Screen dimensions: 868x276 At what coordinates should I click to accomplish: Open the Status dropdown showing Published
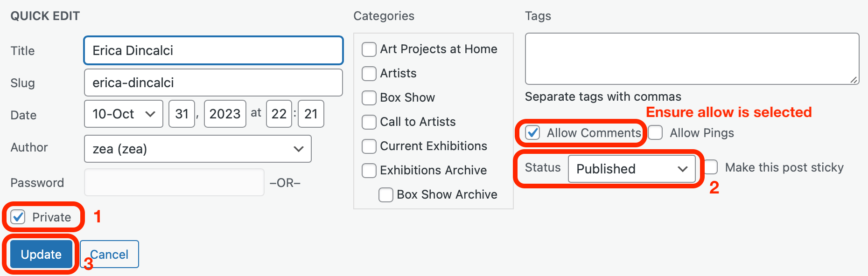[631, 169]
